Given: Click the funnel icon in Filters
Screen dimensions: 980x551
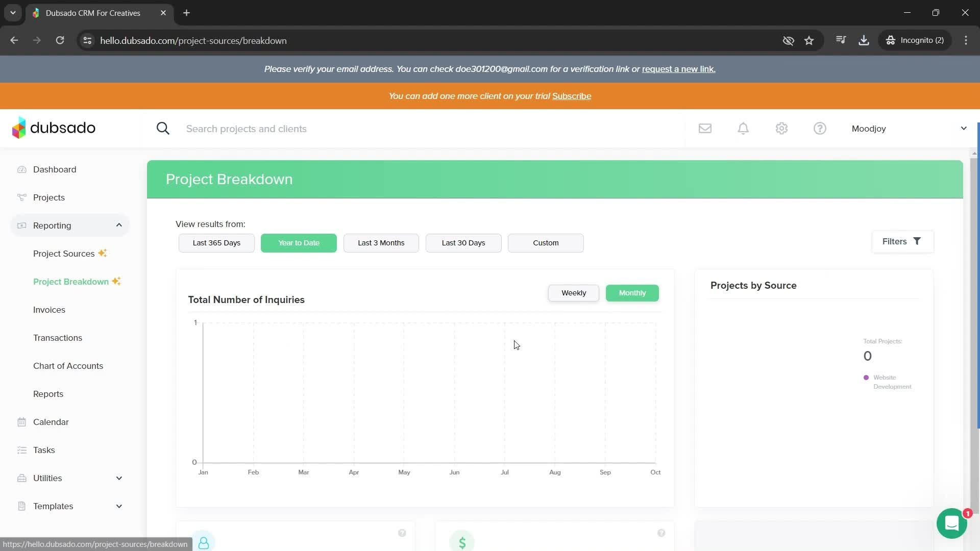Looking at the screenshot, I should click(917, 241).
